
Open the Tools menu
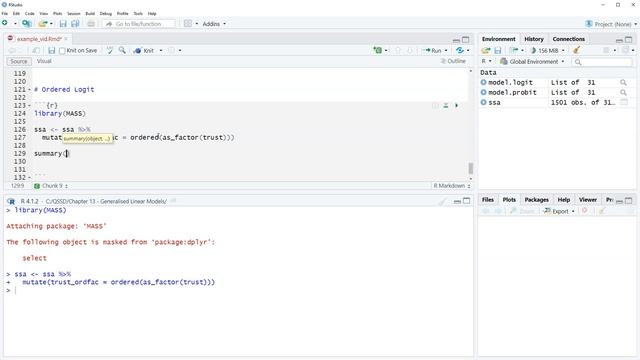click(x=138, y=13)
